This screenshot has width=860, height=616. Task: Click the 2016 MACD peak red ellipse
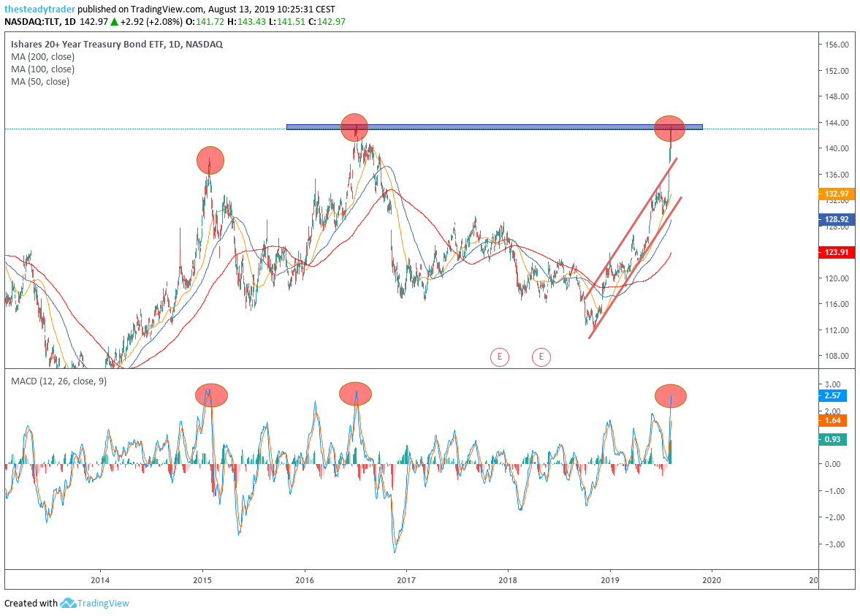coord(355,394)
